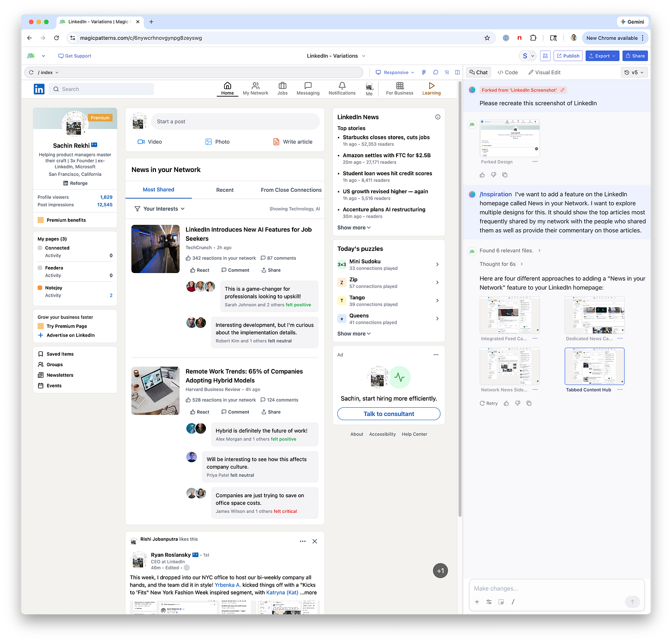The width and height of the screenshot is (672, 642).
Task: Click Talk to consultant button
Action: (x=389, y=414)
